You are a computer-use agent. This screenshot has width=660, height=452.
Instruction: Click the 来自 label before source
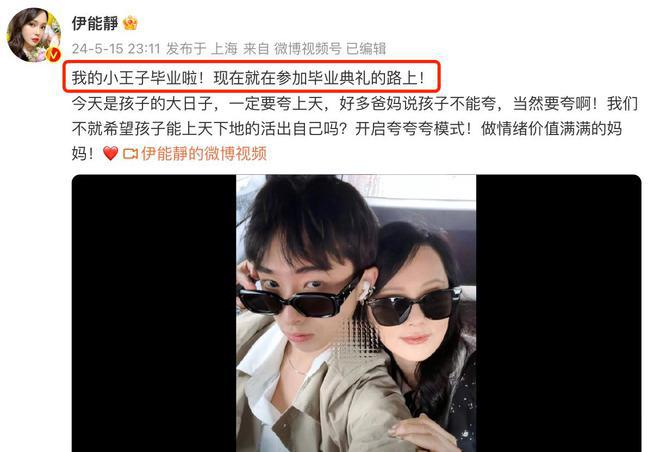tap(256, 49)
